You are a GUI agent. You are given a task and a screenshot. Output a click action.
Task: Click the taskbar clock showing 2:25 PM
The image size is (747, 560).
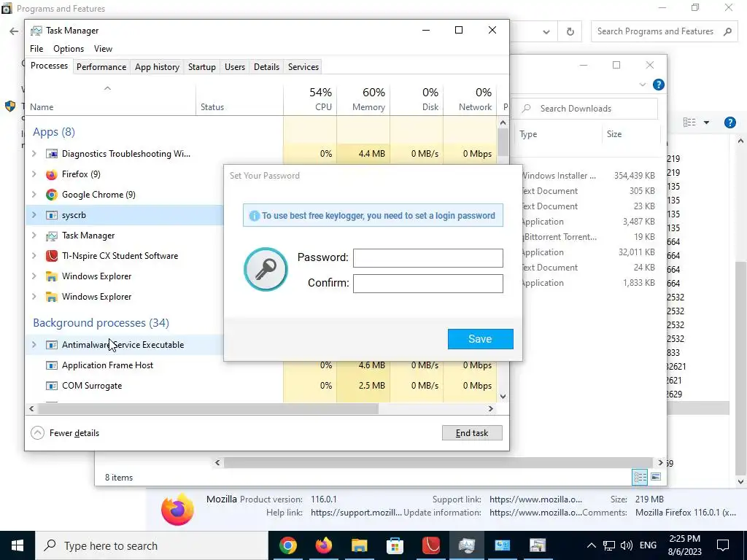pos(684,545)
